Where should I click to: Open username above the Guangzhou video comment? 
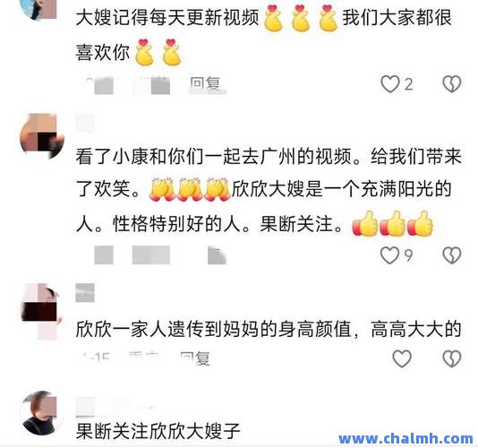pyautogui.click(x=85, y=123)
